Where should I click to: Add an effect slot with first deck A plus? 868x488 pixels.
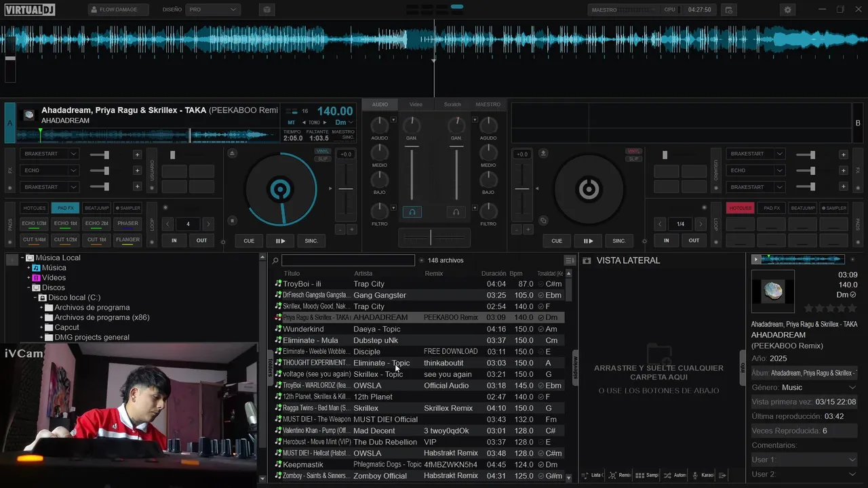click(137, 154)
